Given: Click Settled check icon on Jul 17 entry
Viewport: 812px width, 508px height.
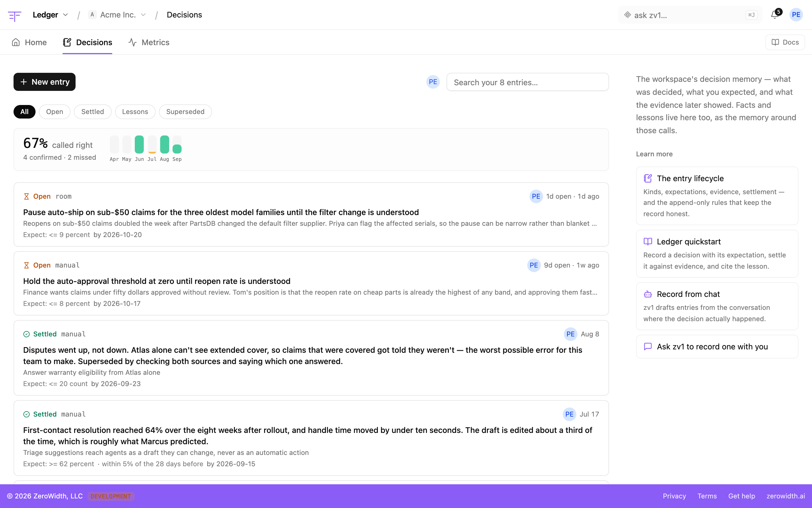Looking at the screenshot, I should tap(27, 414).
